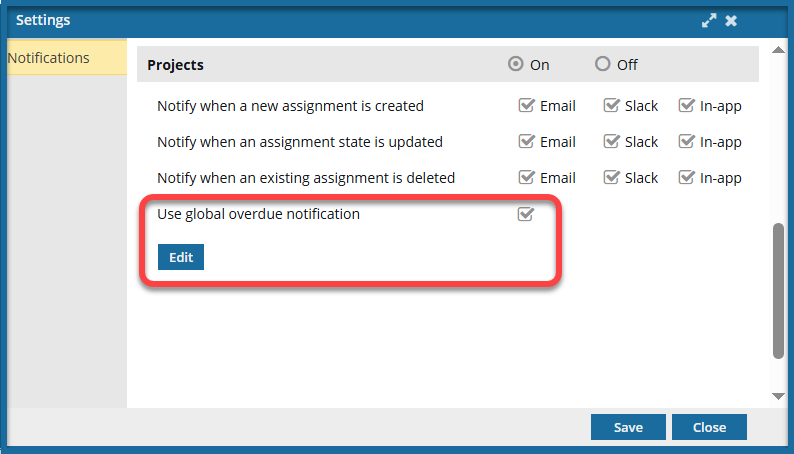Turn Projects notifications On
Screen dimensions: 794x454
pos(516,64)
